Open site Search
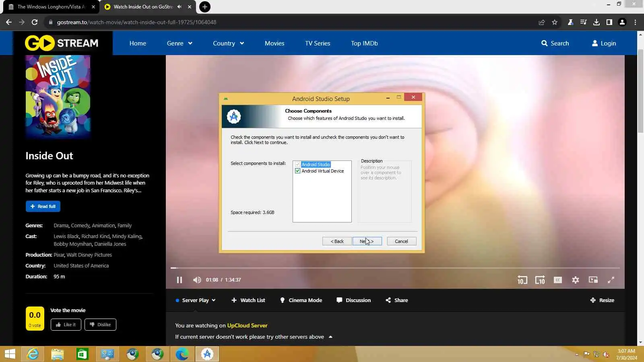Image resolution: width=644 pixels, height=362 pixels. [555, 43]
